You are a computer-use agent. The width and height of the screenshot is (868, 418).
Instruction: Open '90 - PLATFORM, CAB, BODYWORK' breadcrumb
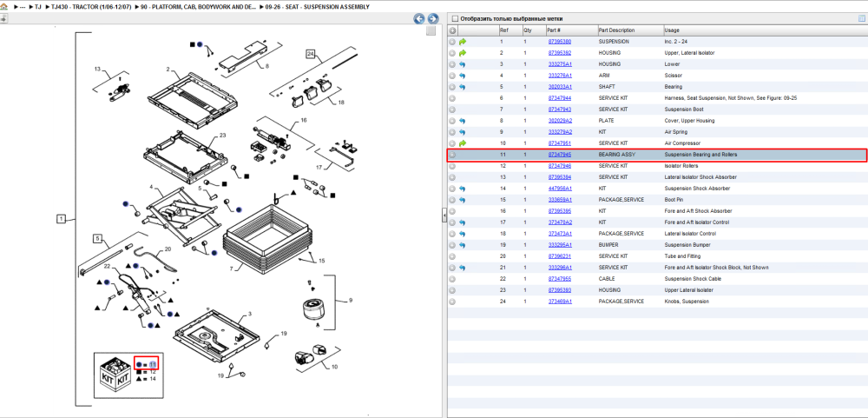(200, 7)
